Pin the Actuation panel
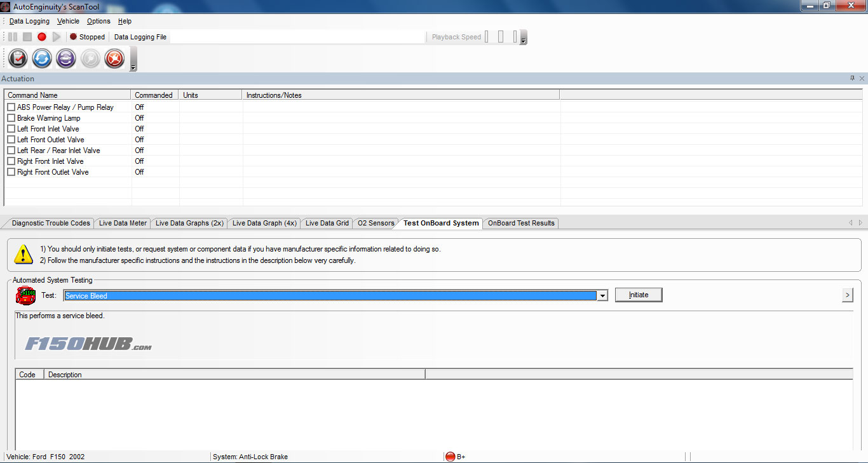Screen dimensions: 868x463 [852, 78]
